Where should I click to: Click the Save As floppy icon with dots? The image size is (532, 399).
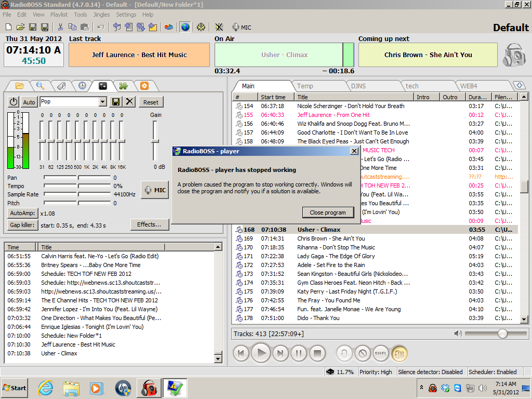[x=45, y=27]
